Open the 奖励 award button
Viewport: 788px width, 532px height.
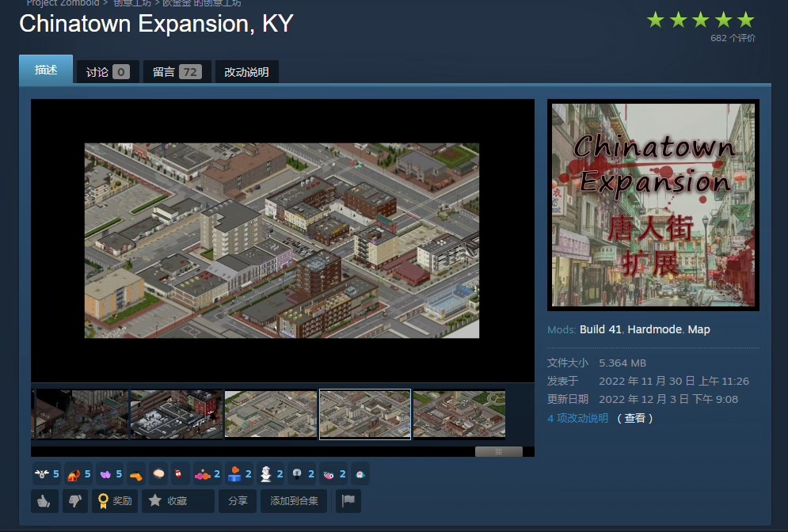(x=115, y=501)
